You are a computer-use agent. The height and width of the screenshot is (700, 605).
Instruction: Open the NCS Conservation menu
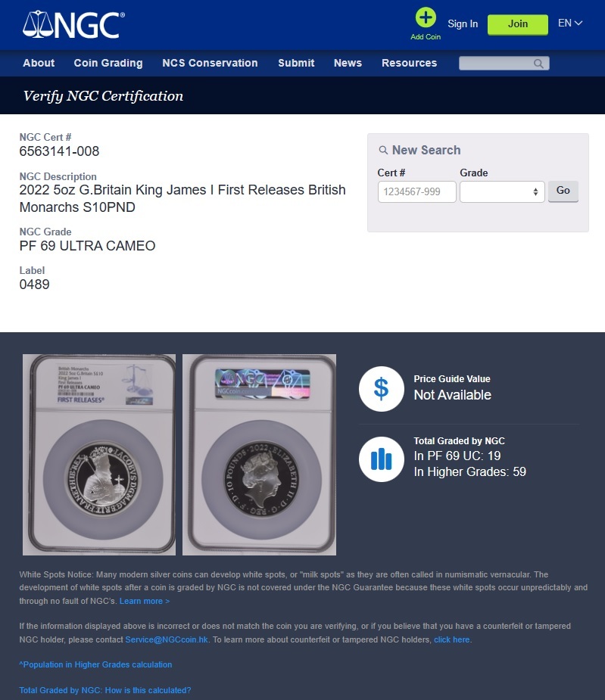coord(210,63)
